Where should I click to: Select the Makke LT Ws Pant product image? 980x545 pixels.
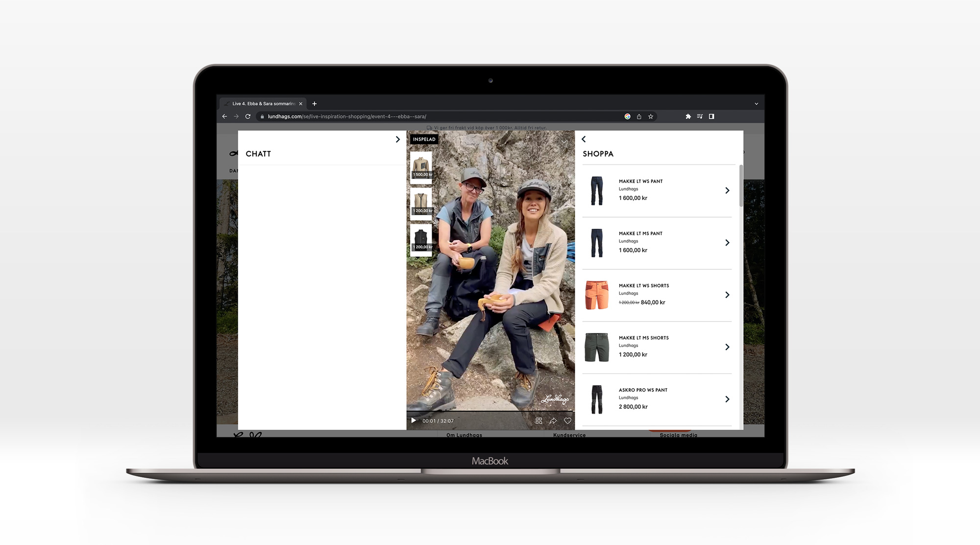point(597,191)
